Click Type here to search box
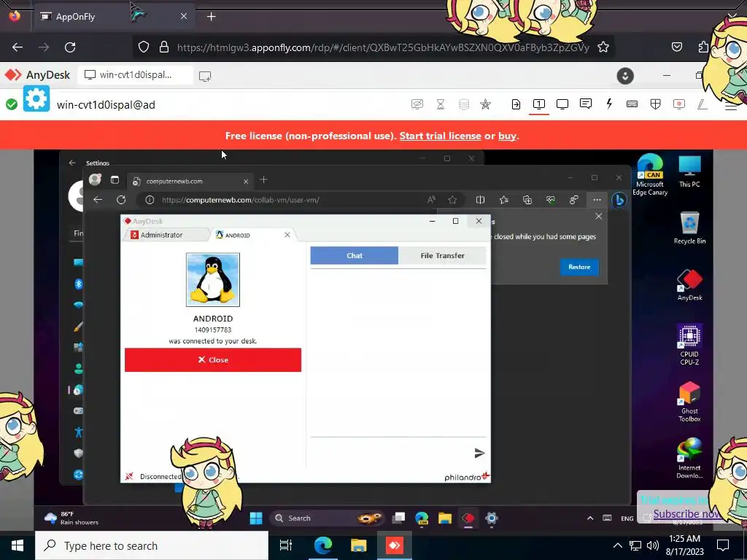This screenshot has width=747, height=560. (x=152, y=545)
